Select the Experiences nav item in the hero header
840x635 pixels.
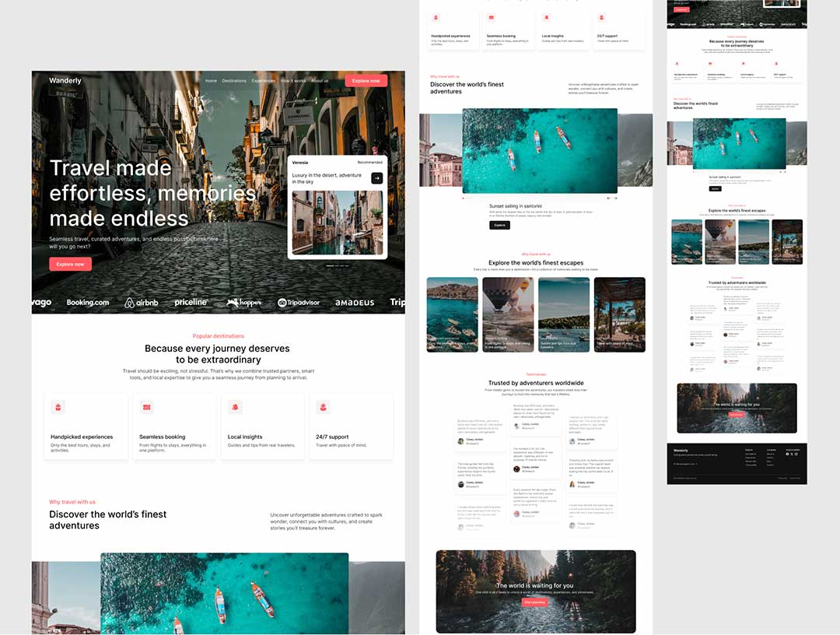(264, 81)
